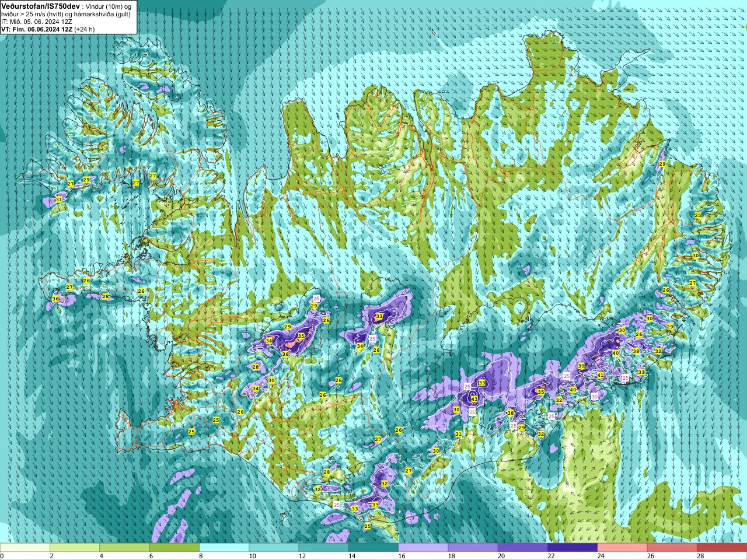Screen dimensions: 747x560
Task: Click the 18–20 purple legend swatch
Action: 473,548
